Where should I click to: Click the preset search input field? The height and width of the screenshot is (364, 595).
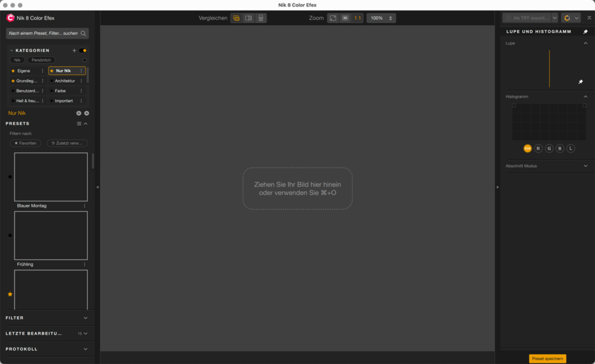(48, 33)
